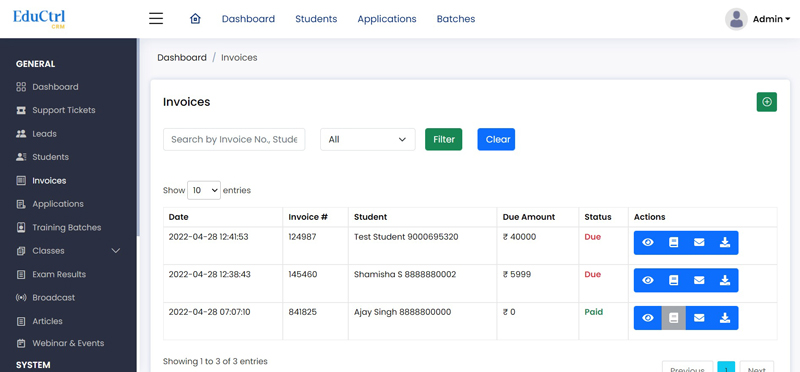The height and width of the screenshot is (372, 800).
Task: Open the home icon in top navigation
Action: tap(195, 19)
